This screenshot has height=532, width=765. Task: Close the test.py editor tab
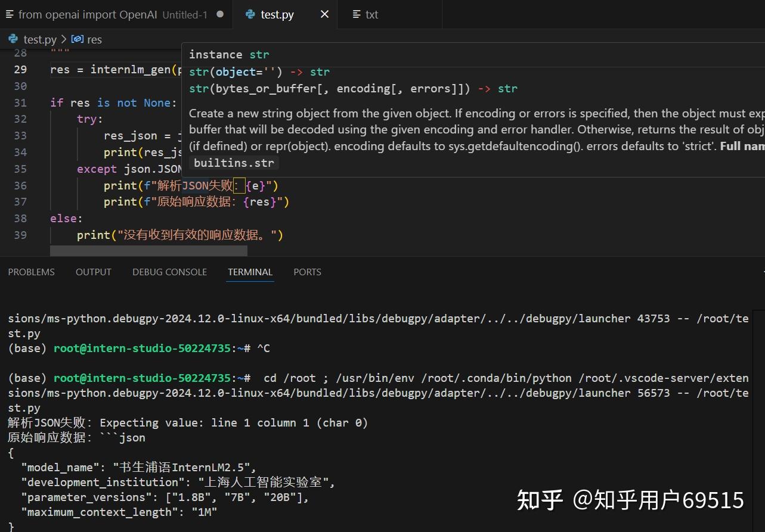[x=324, y=14]
